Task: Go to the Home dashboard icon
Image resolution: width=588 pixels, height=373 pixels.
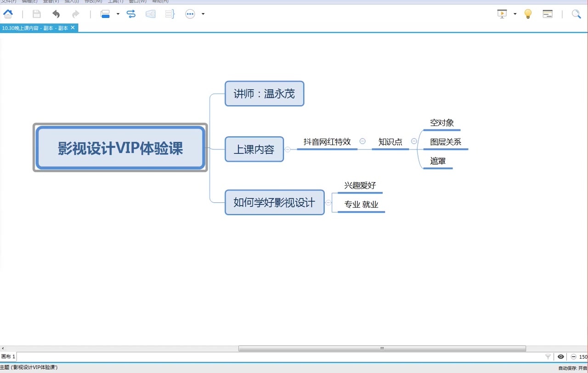Action: click(8, 14)
